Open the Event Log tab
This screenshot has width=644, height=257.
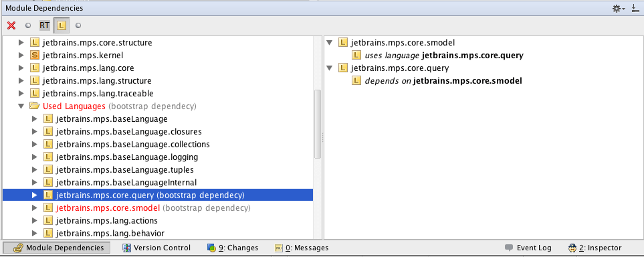pos(528,248)
